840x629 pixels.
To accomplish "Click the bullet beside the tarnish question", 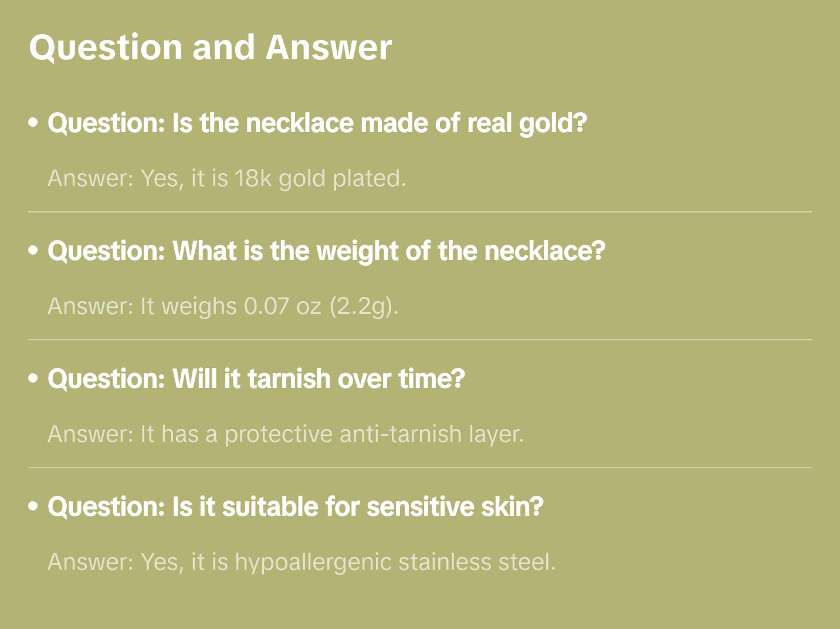I will pos(33,379).
